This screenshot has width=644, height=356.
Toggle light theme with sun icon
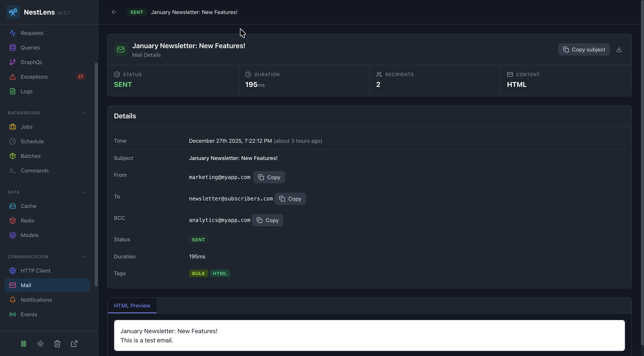tap(40, 344)
